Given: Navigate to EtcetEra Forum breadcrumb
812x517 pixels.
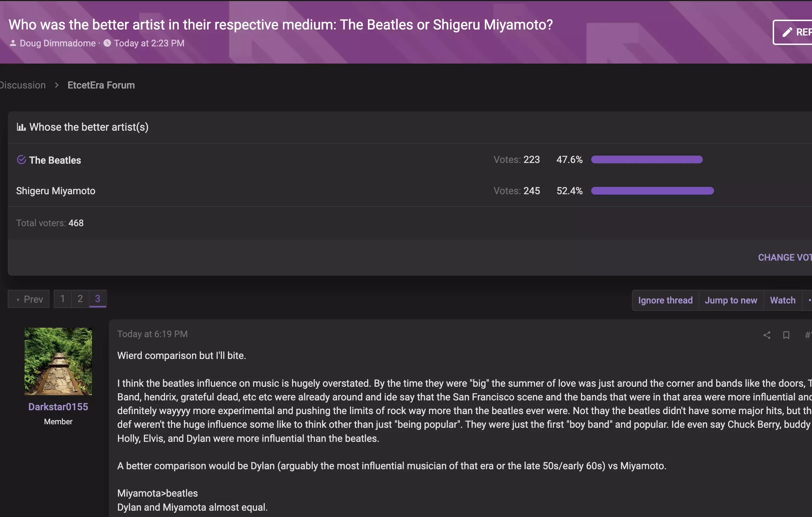Looking at the screenshot, I should click(x=101, y=85).
